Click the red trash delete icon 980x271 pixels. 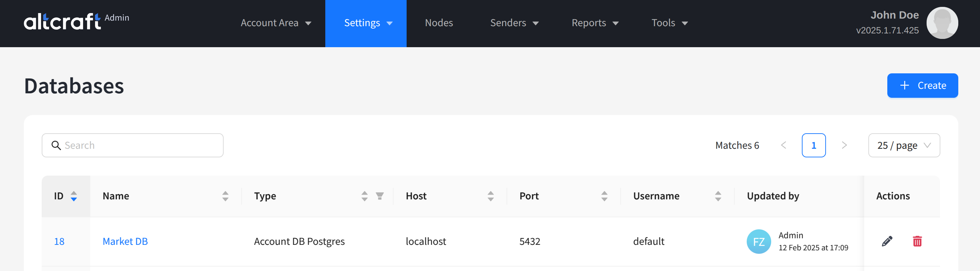[x=917, y=241]
